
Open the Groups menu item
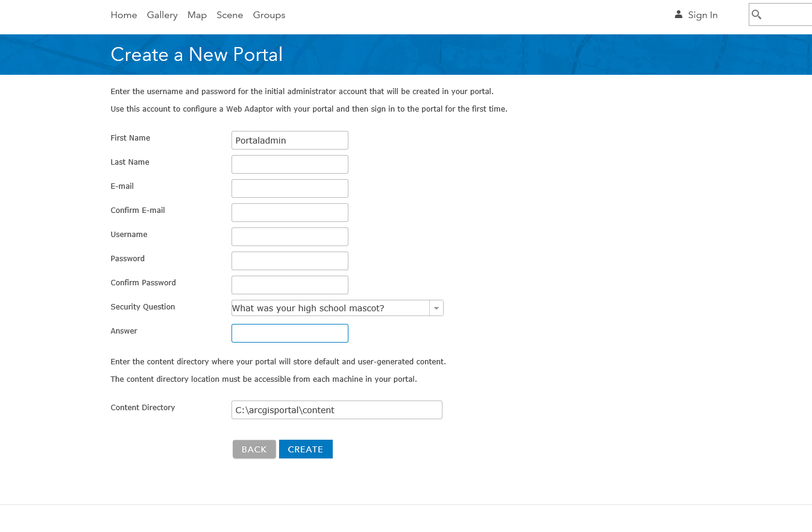coord(269,15)
